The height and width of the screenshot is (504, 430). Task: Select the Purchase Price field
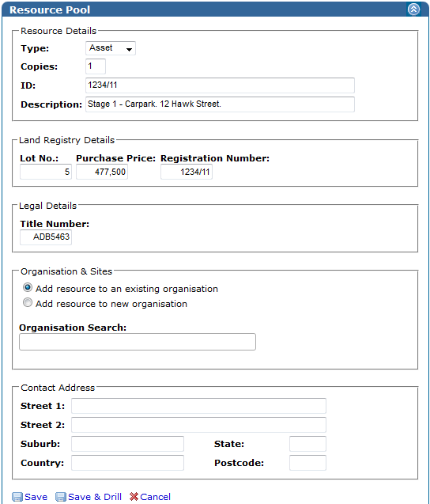pos(102,172)
